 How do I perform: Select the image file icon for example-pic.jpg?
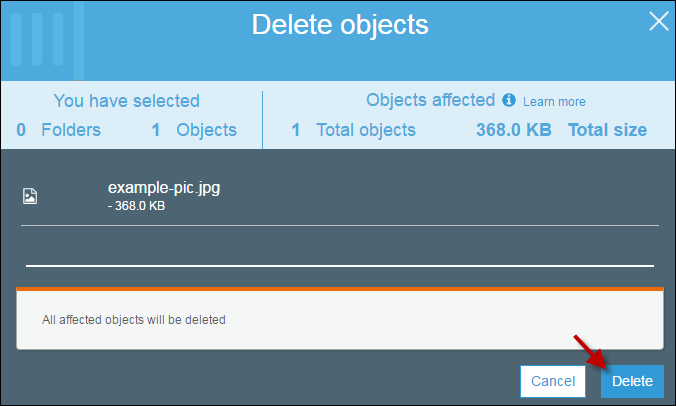coord(30,196)
